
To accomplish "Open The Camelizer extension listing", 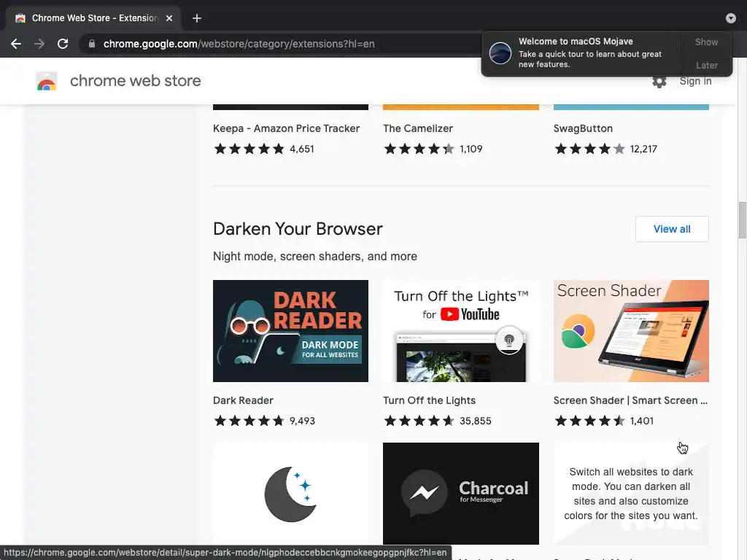I will 418,128.
